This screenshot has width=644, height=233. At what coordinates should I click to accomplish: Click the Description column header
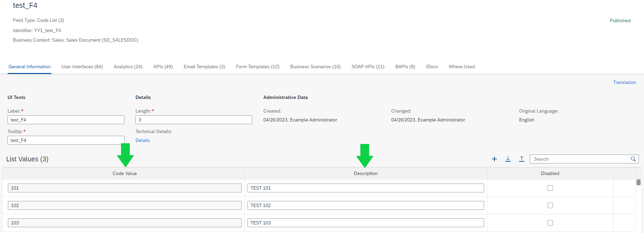coord(366,173)
